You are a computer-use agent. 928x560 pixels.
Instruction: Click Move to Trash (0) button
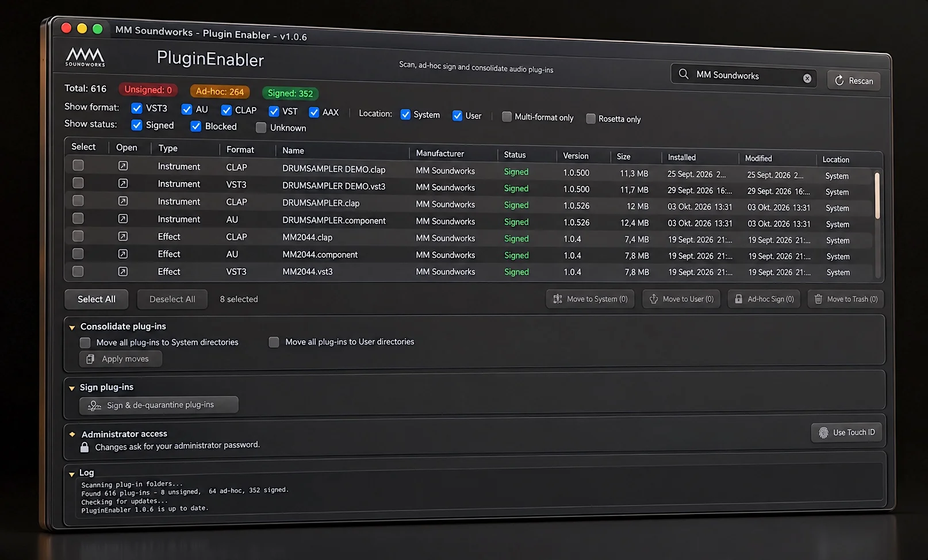(x=846, y=299)
